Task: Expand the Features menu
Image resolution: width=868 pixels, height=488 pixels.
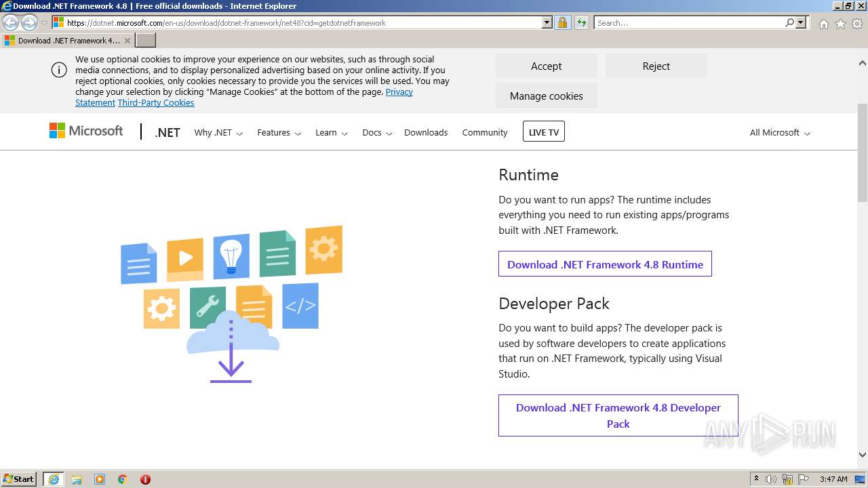Action: pyautogui.click(x=279, y=133)
